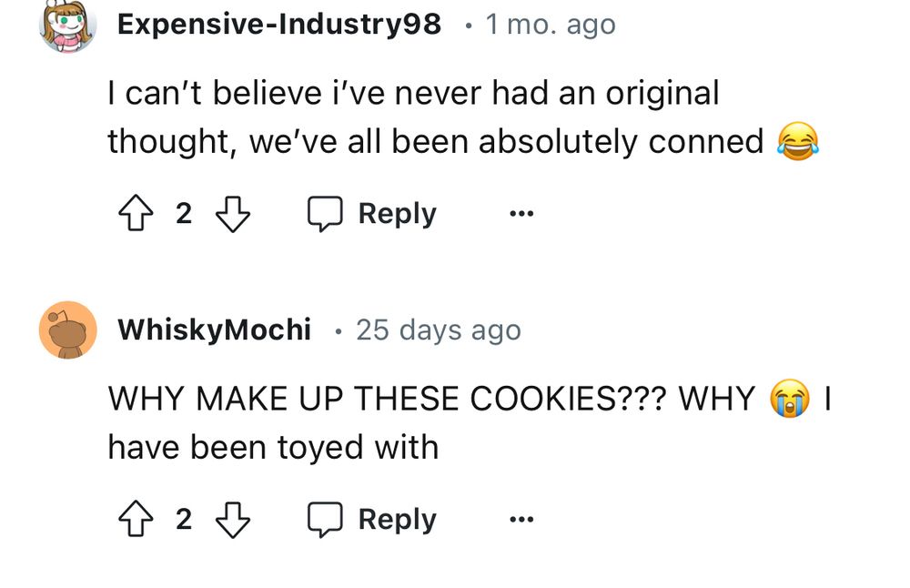Viewport: 910px width, 588px height.
Task: Select the Reply button on the first comment
Action: [396, 214]
